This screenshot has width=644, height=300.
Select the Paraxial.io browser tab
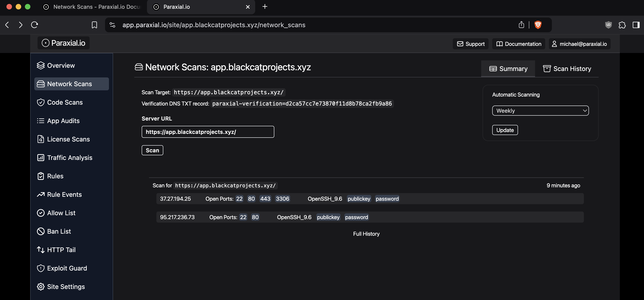pyautogui.click(x=201, y=7)
